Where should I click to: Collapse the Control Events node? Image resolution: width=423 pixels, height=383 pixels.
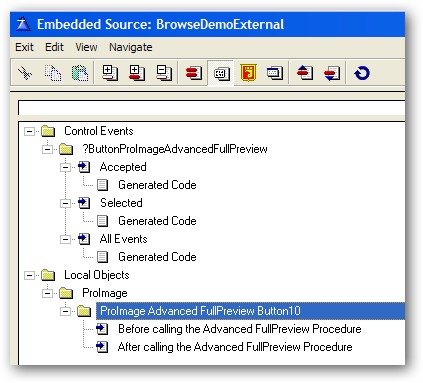point(29,131)
